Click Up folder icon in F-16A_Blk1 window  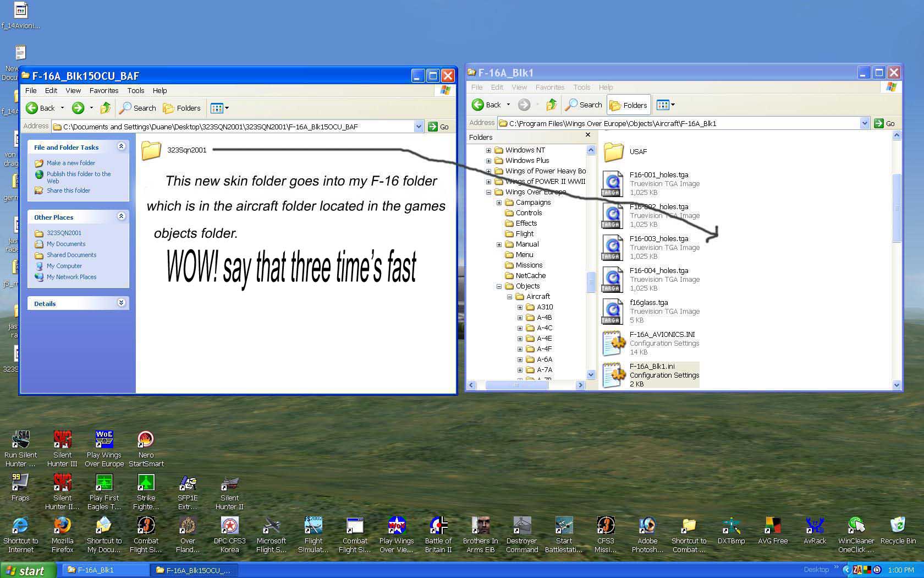(551, 105)
